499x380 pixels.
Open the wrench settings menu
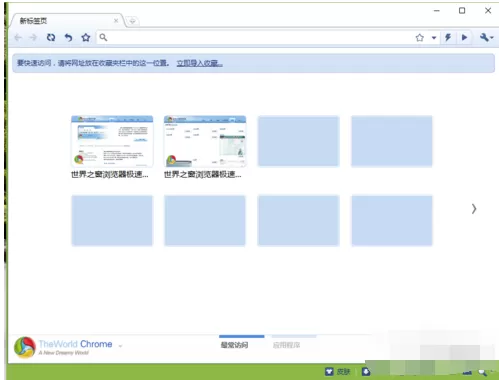point(486,37)
